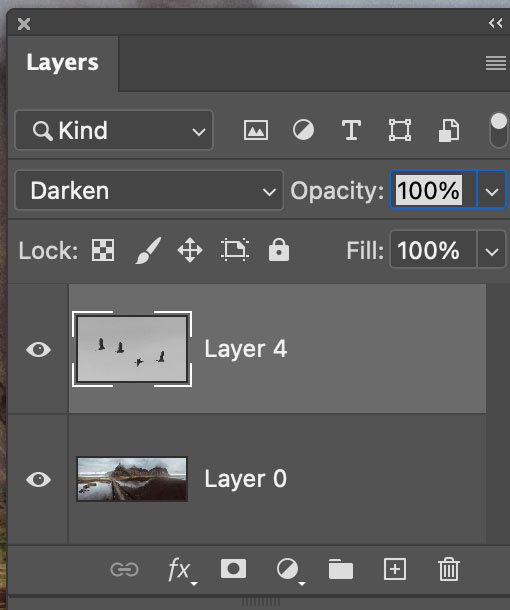The height and width of the screenshot is (610, 510).
Task: Filter for shape layers icon
Action: tap(400, 130)
